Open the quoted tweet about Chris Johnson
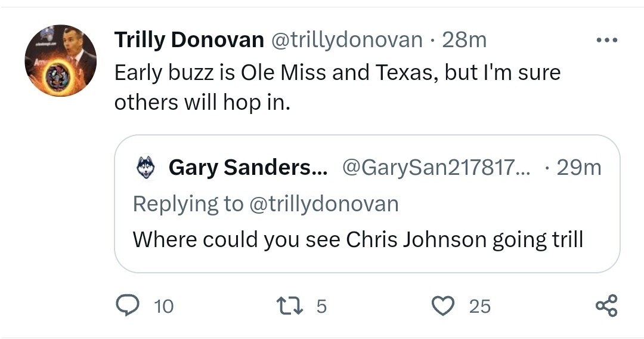This screenshot has width=644, height=339. point(358,239)
